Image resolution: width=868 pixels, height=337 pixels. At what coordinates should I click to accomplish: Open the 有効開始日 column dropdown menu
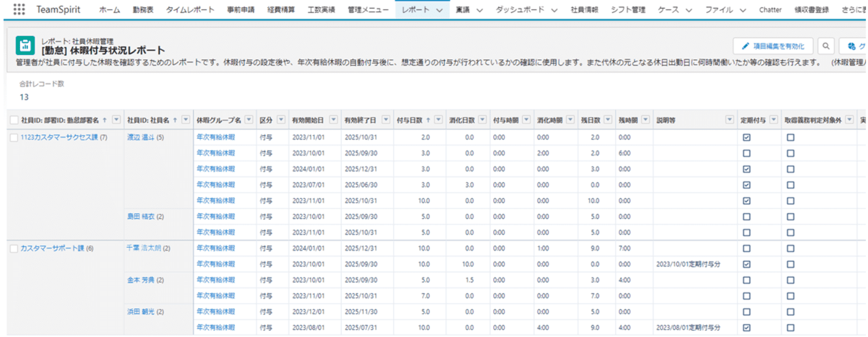pyautogui.click(x=333, y=120)
